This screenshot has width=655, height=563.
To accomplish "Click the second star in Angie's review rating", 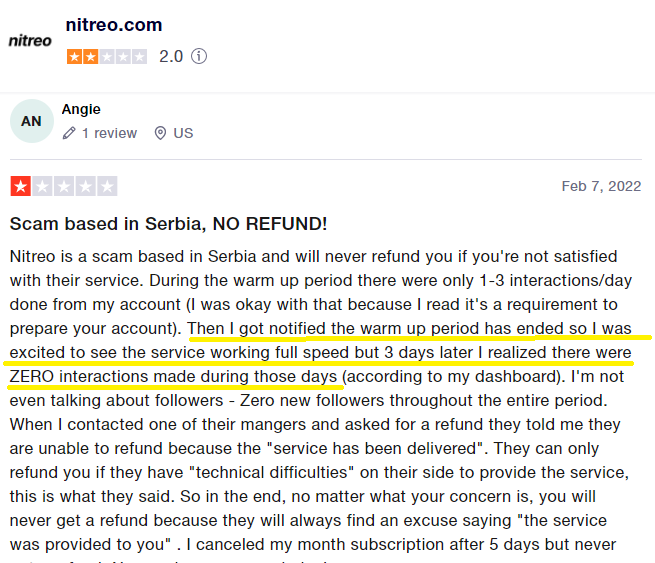I will coord(42,186).
